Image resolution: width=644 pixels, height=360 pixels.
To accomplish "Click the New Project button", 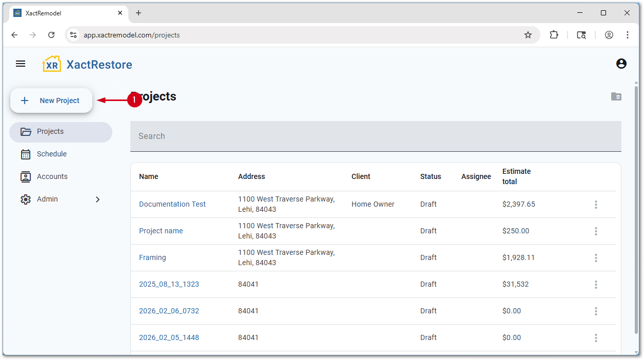I will (x=51, y=101).
